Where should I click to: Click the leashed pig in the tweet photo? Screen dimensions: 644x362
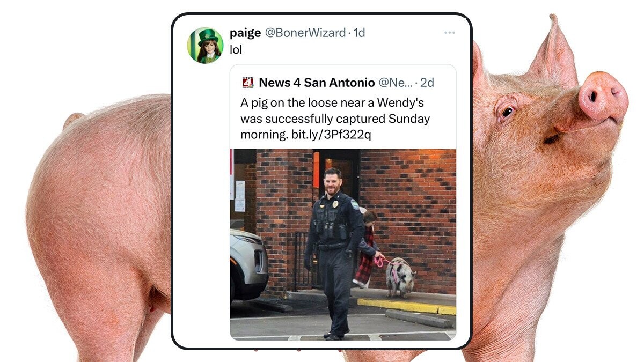[400, 276]
